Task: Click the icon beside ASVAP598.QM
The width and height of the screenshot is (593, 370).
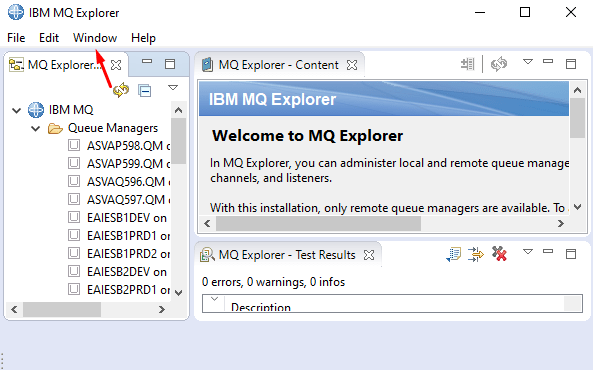Action: click(x=74, y=145)
